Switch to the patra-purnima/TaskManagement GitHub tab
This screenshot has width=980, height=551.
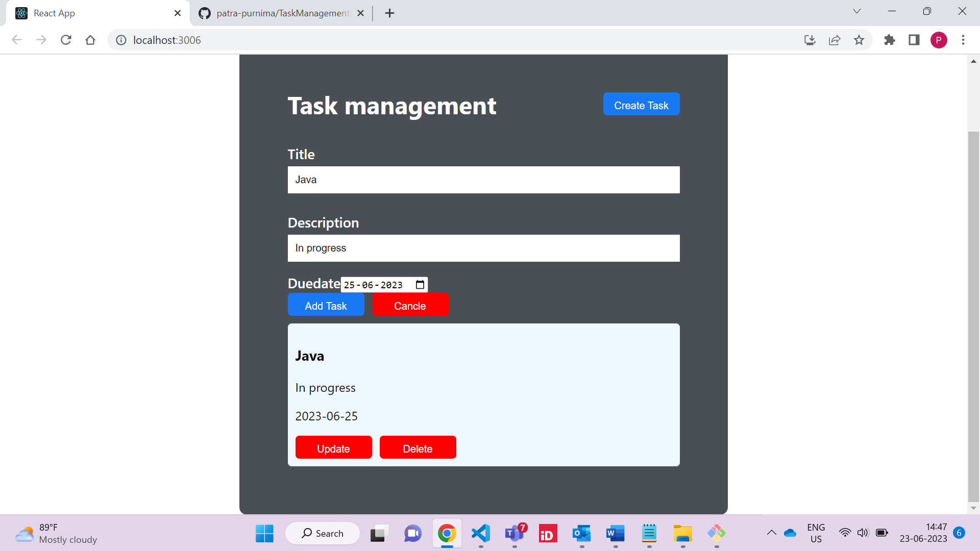276,13
